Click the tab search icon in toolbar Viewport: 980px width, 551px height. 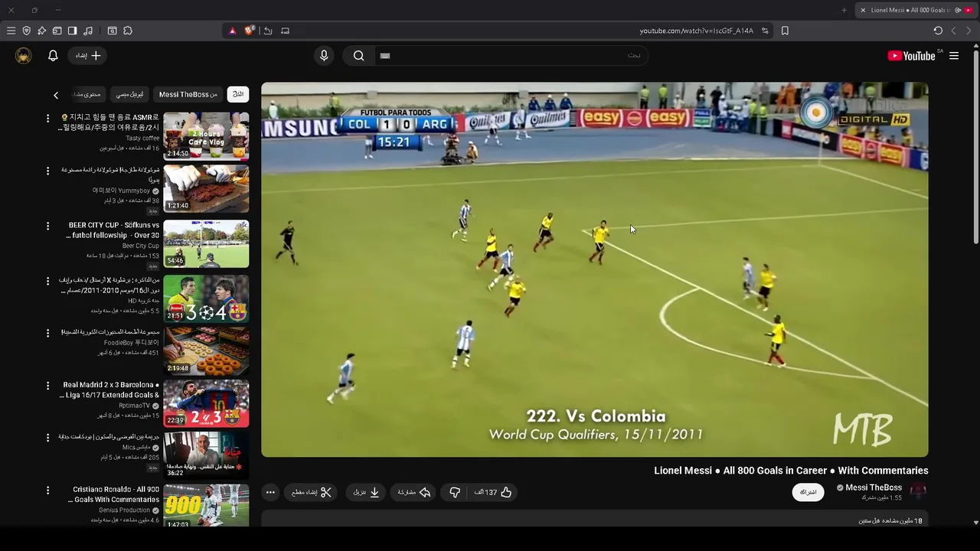[x=112, y=31]
